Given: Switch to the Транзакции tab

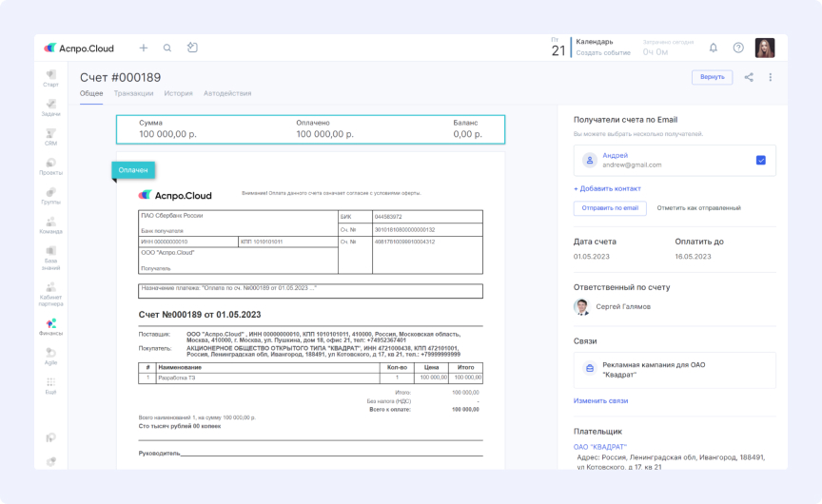Looking at the screenshot, I should (133, 93).
